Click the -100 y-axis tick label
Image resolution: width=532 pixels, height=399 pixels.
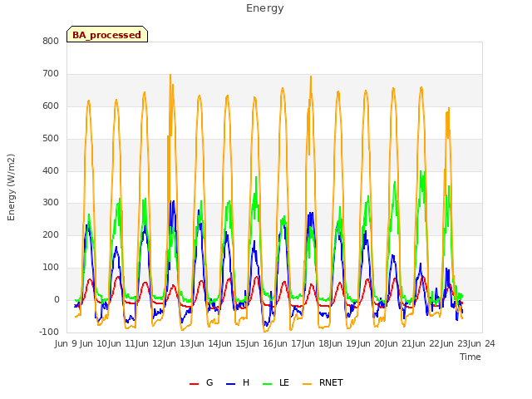pos(49,332)
